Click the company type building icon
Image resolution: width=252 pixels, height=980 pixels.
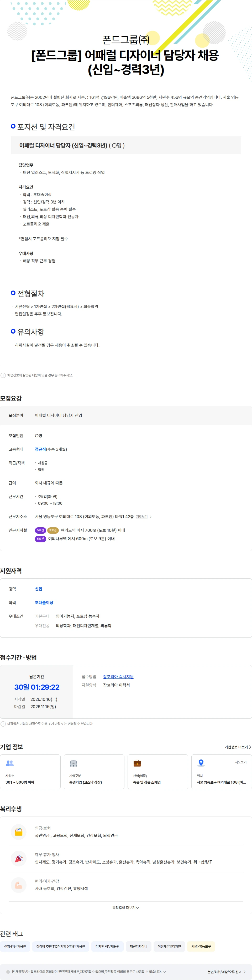73,763
